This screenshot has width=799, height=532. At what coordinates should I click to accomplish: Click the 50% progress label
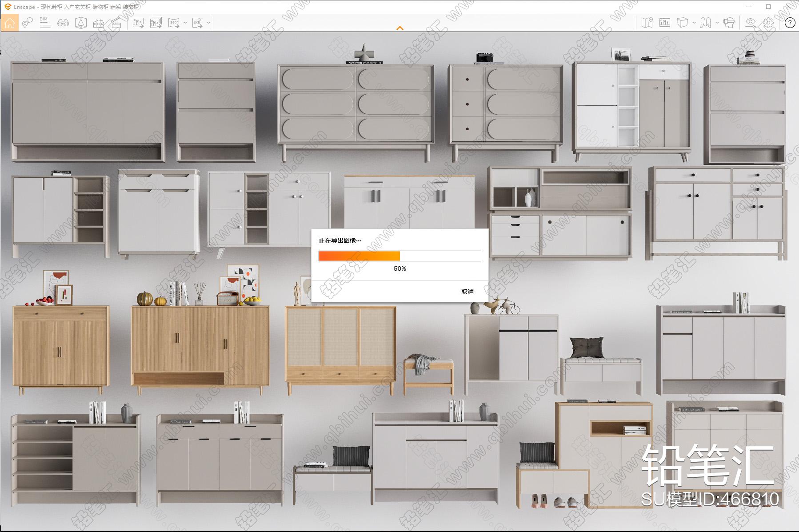[400, 268]
